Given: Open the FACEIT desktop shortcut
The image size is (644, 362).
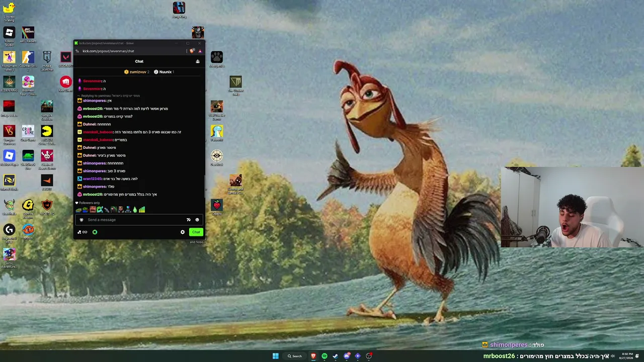Looking at the screenshot, I should click(47, 183).
